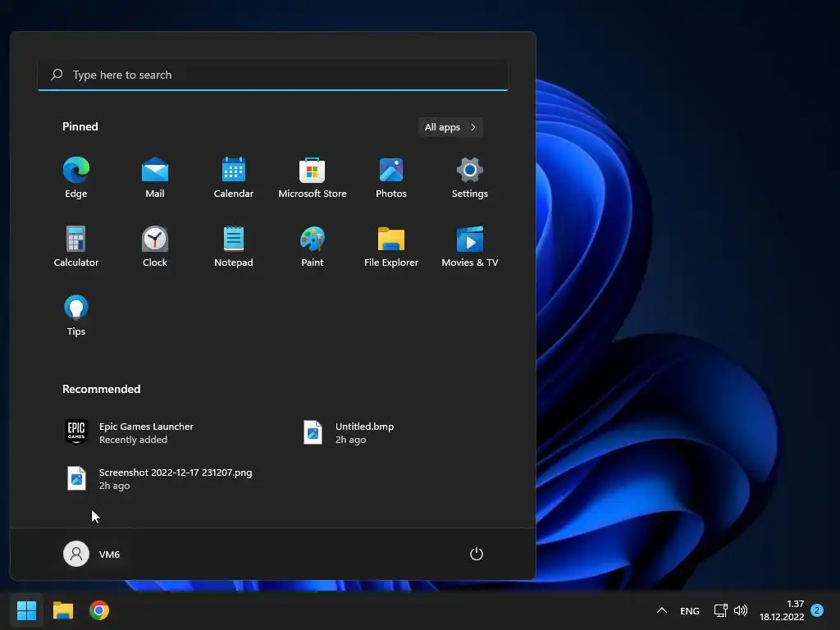The image size is (840, 630).
Task: Open the Calendar app
Action: pyautogui.click(x=234, y=178)
